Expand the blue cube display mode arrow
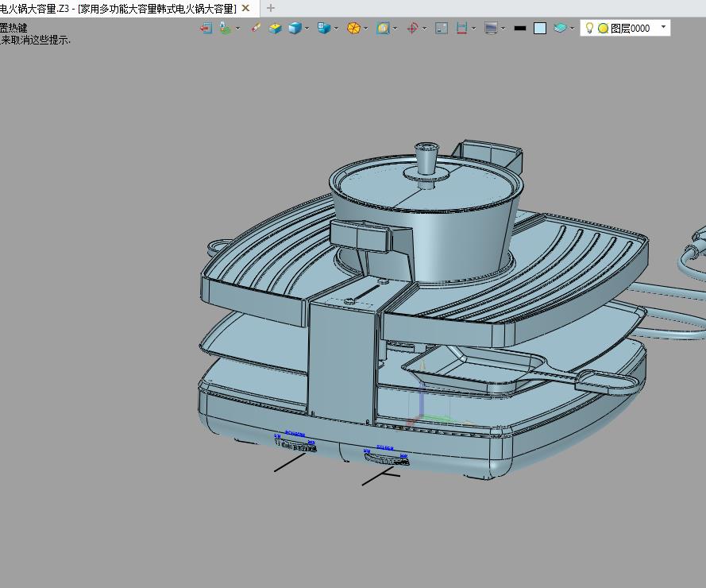This screenshot has height=588, width=706. pyautogui.click(x=307, y=28)
